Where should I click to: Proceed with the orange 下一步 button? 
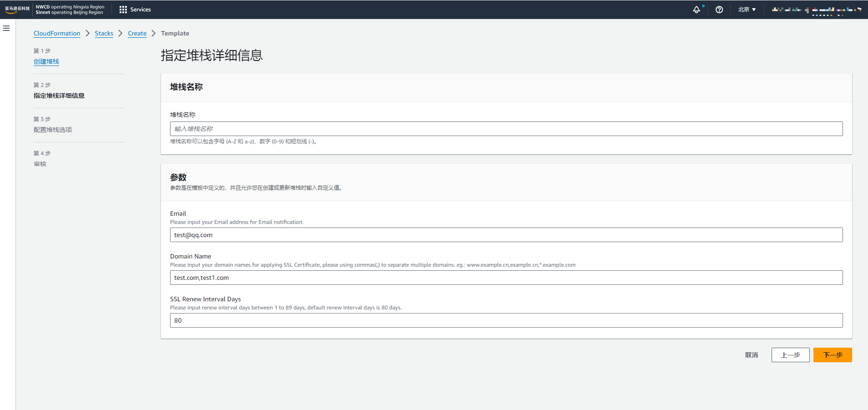[x=832, y=355]
